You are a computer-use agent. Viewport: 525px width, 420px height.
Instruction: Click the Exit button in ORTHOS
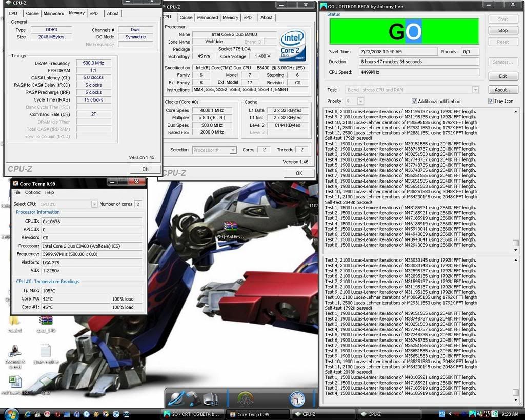pyautogui.click(x=503, y=76)
